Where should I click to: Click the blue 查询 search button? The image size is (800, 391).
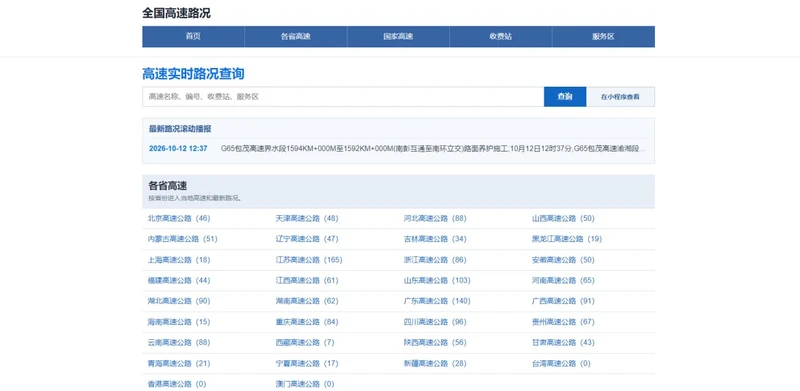pyautogui.click(x=565, y=96)
